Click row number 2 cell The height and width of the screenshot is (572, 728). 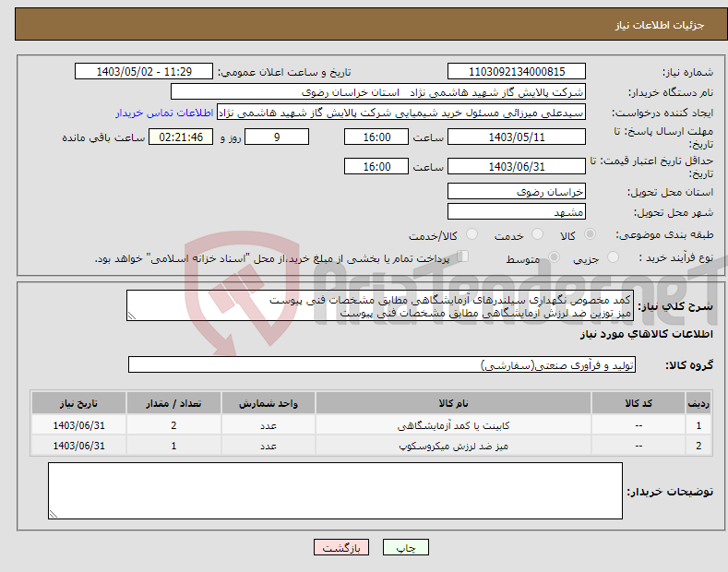click(x=698, y=446)
